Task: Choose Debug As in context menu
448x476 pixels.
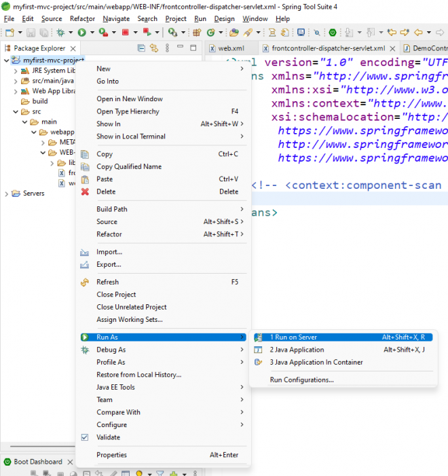Action: pos(164,350)
